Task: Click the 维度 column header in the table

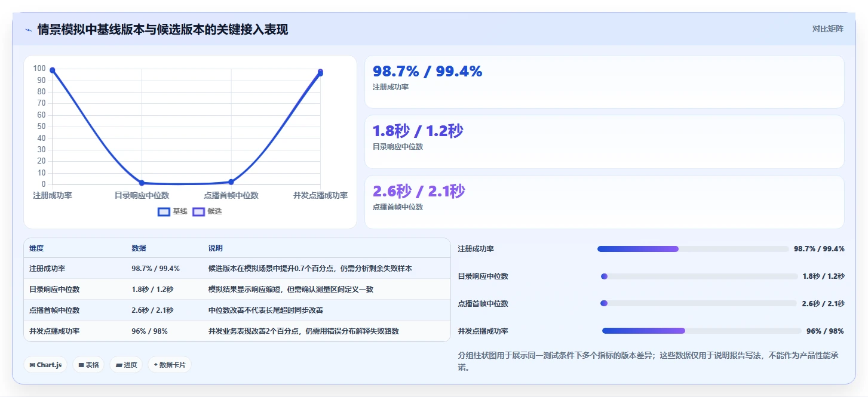Action: click(x=36, y=248)
